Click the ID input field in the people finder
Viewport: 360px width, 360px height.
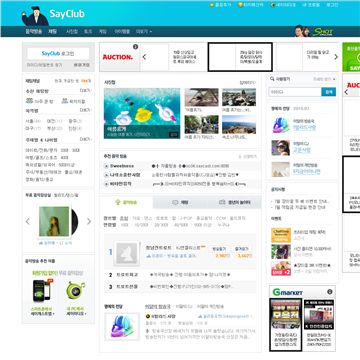point(295,92)
